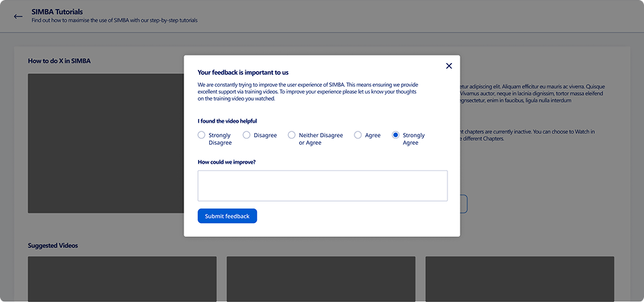The width and height of the screenshot is (644, 302).
Task: Open the main How to do X video player
Action: coord(106,143)
